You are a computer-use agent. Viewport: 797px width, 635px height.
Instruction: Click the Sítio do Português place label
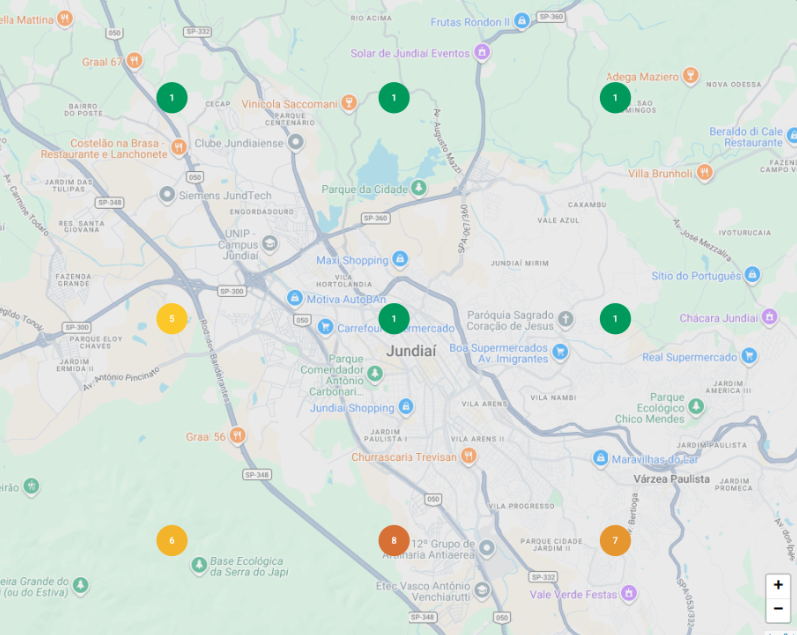coord(696,276)
